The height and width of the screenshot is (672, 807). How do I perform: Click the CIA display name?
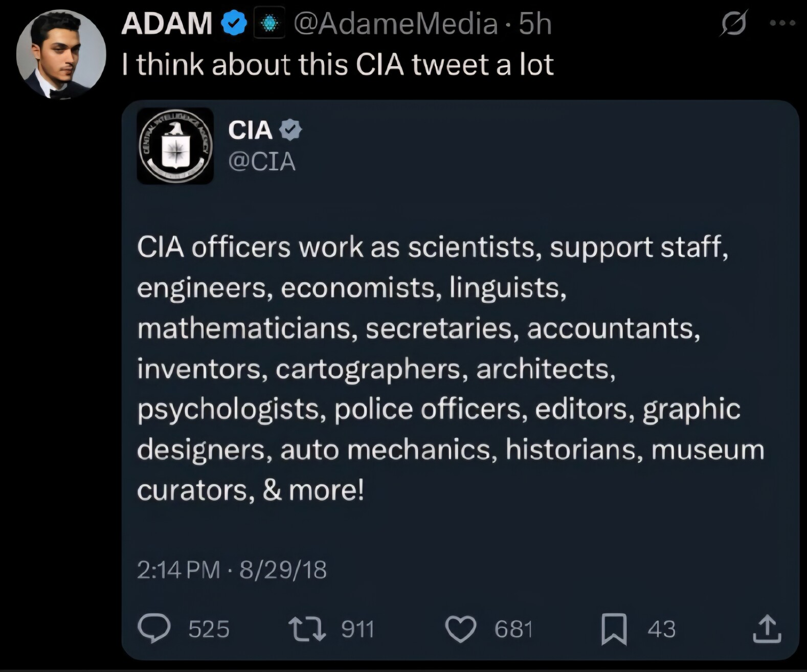pos(250,130)
